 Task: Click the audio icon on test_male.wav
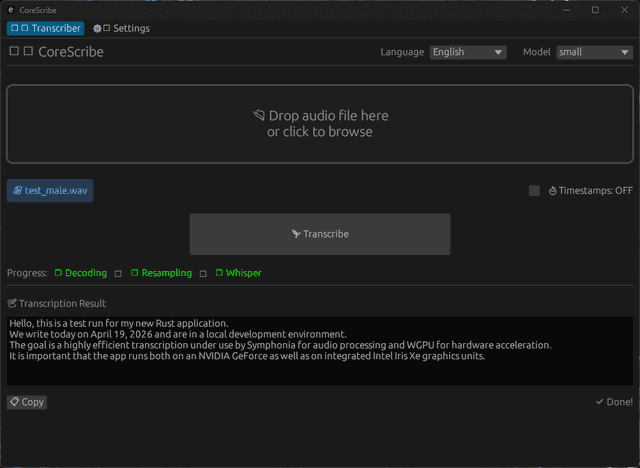[x=18, y=191]
